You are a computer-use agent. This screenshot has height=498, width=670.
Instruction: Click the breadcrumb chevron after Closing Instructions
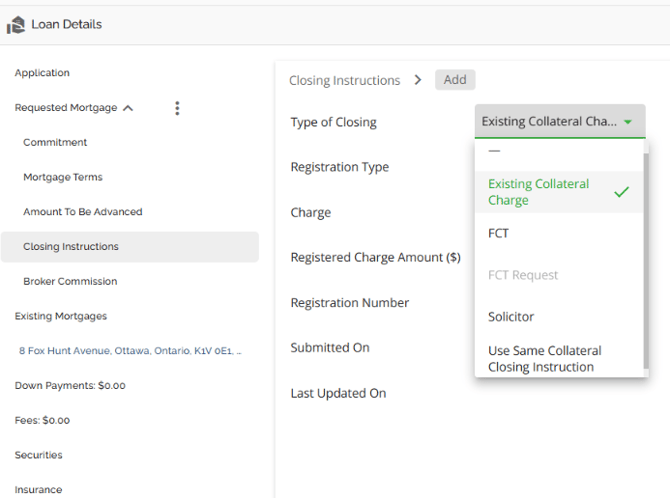[417, 80]
